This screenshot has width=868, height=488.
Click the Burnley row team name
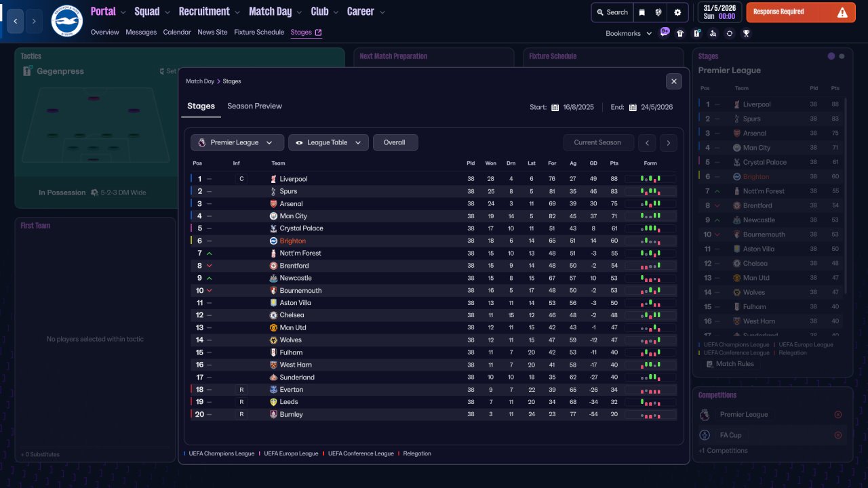(x=291, y=414)
